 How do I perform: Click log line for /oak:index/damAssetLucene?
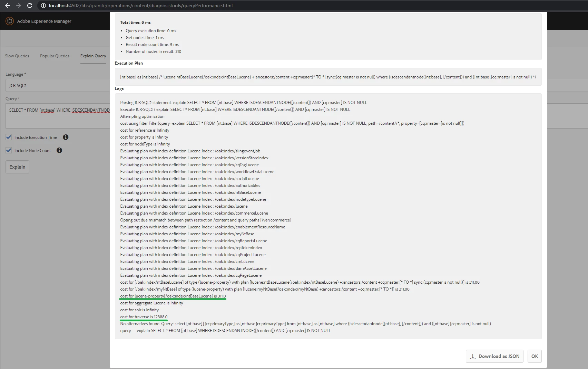[193, 268]
